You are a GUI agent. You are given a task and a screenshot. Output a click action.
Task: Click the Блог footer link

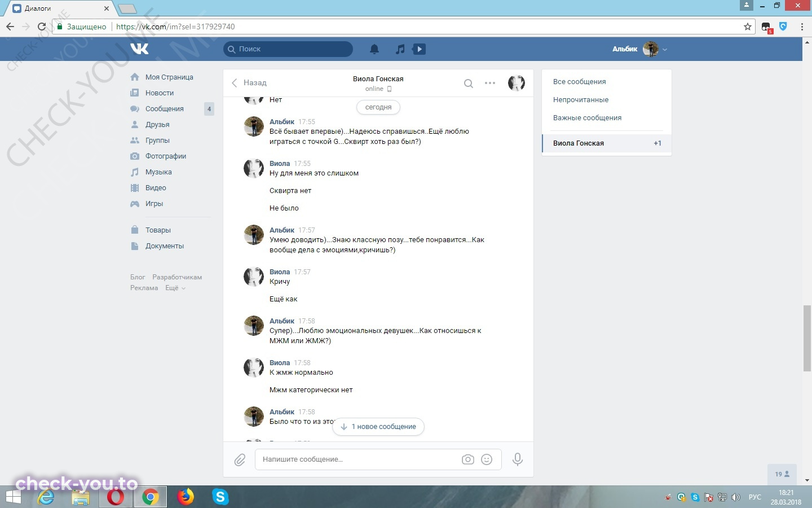coord(138,277)
